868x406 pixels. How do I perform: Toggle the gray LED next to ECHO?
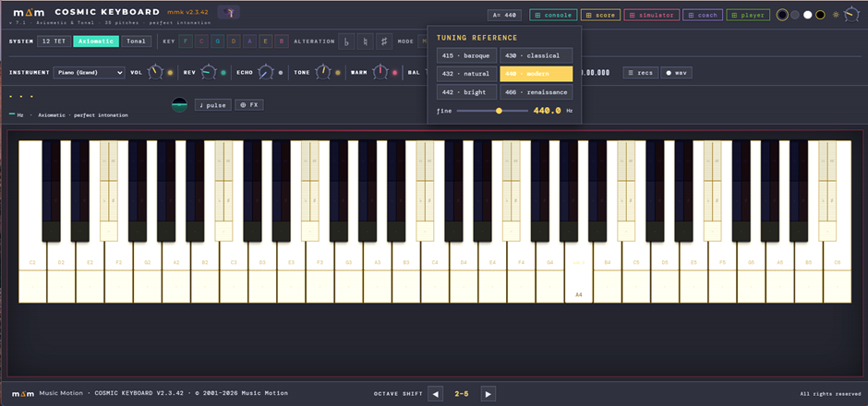pyautogui.click(x=281, y=73)
